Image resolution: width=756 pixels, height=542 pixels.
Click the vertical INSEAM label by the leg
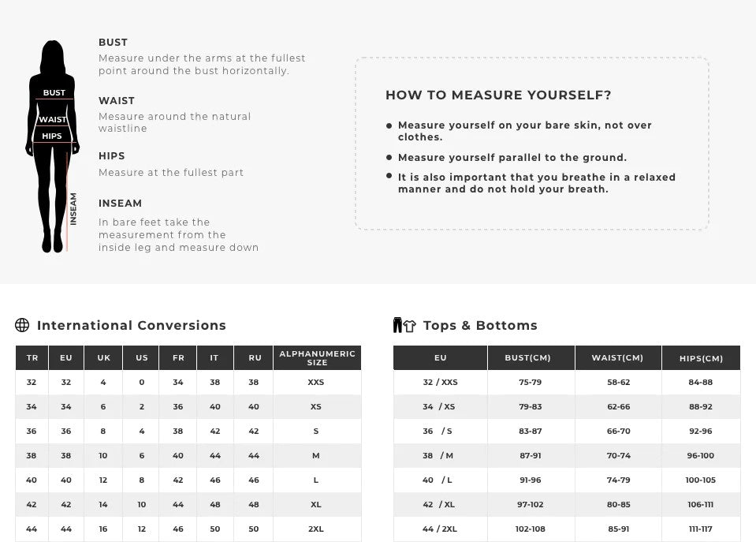click(73, 209)
